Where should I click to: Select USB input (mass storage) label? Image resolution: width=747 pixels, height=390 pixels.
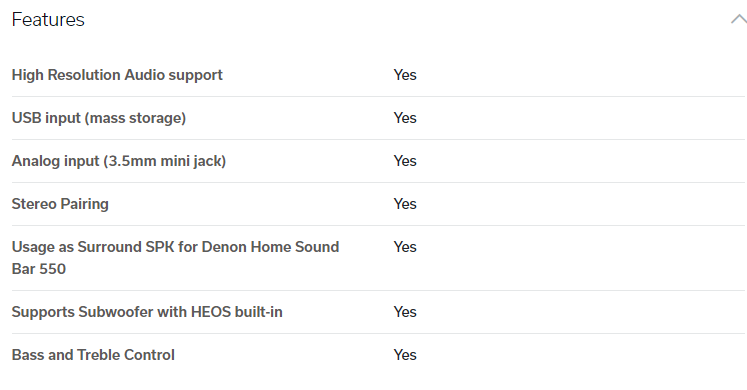pyautogui.click(x=99, y=118)
